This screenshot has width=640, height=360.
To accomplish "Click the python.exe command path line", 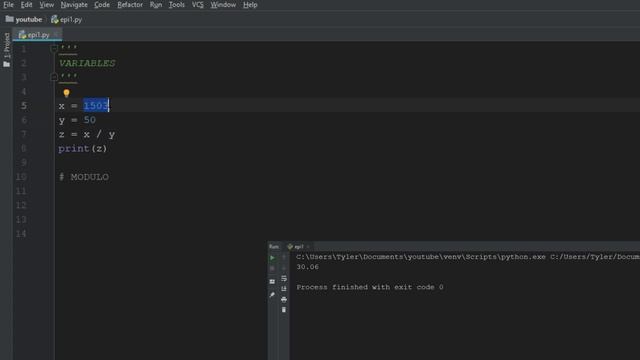I will tap(468, 257).
